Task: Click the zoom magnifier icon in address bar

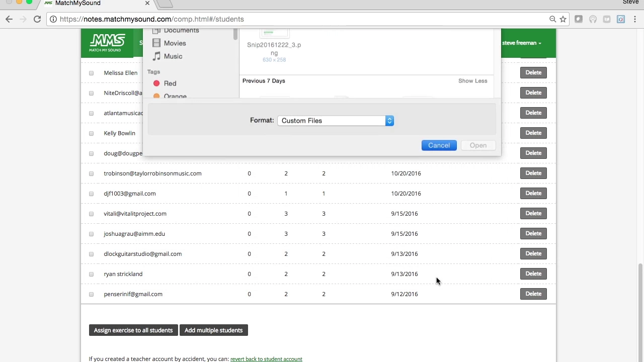Action: click(x=552, y=19)
